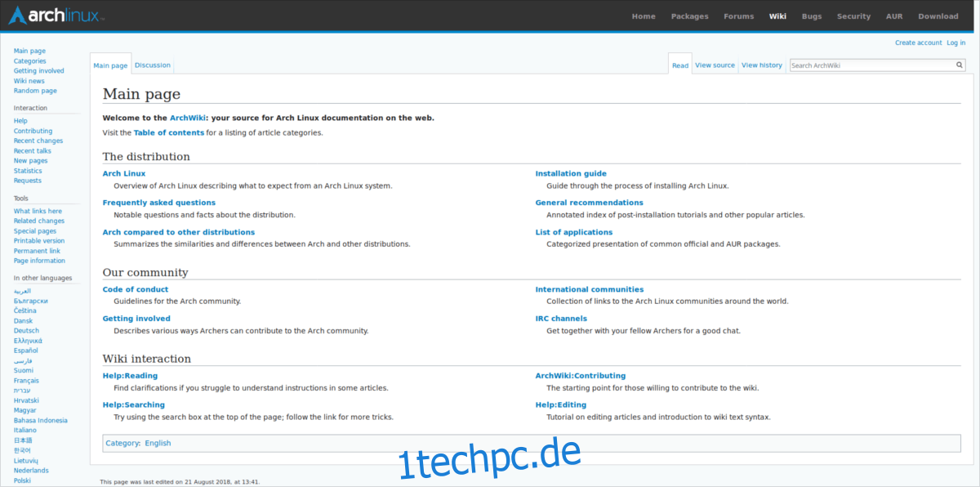This screenshot has height=487, width=980.
Task: Open Arch compared to other distributions
Action: tap(179, 232)
